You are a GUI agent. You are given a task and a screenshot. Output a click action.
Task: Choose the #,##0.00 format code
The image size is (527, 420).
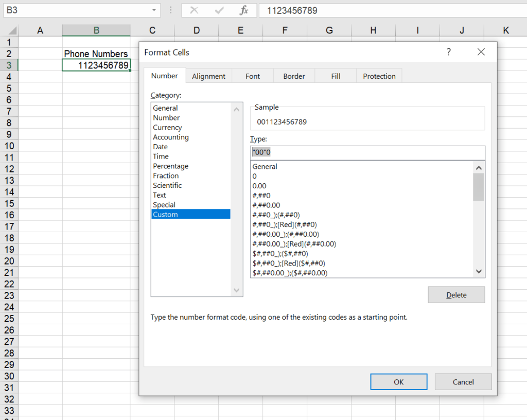click(x=362, y=205)
